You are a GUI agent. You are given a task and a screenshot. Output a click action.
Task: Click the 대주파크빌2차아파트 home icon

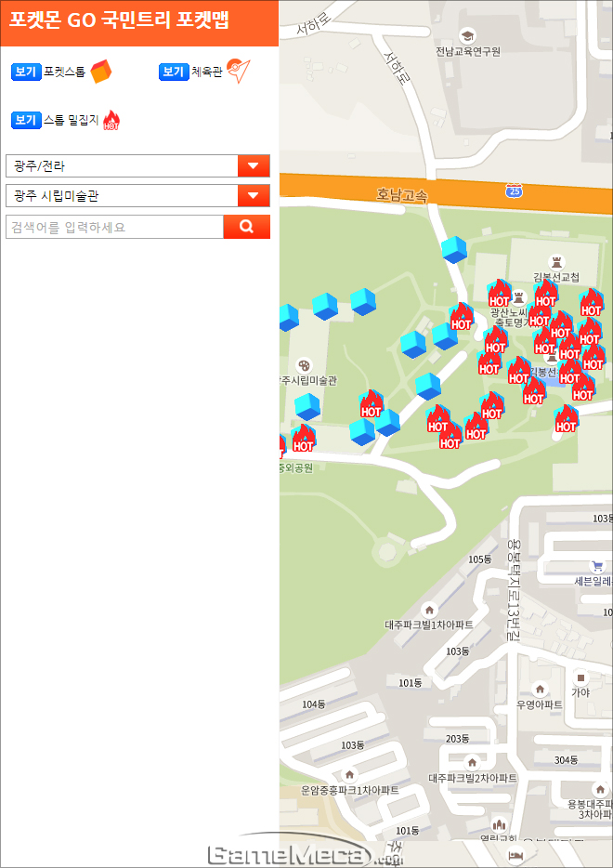click(x=472, y=763)
